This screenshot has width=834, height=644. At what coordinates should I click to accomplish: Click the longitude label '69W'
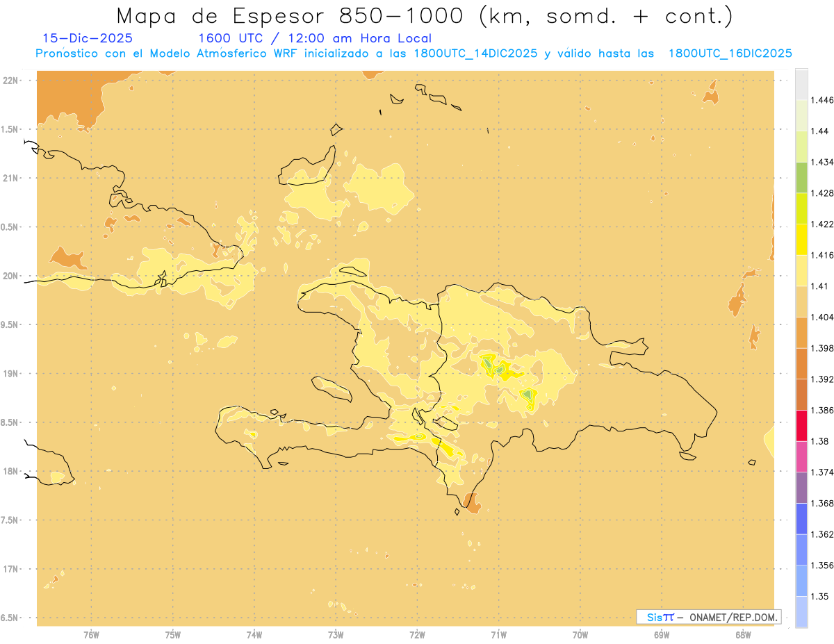[662, 635]
